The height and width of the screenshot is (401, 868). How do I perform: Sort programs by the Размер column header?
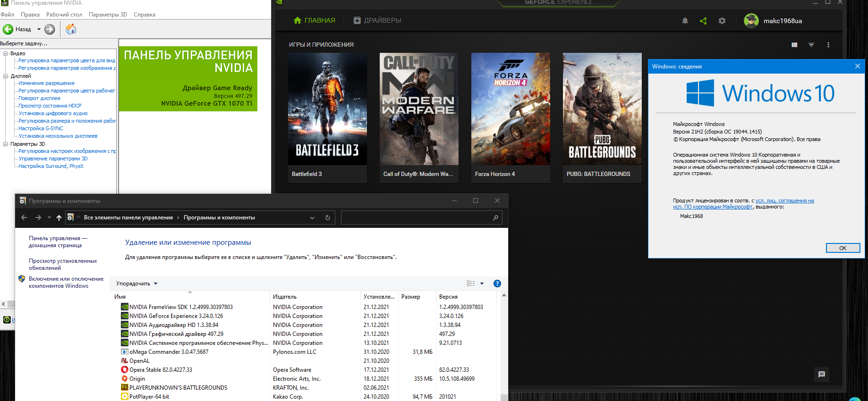(417, 297)
